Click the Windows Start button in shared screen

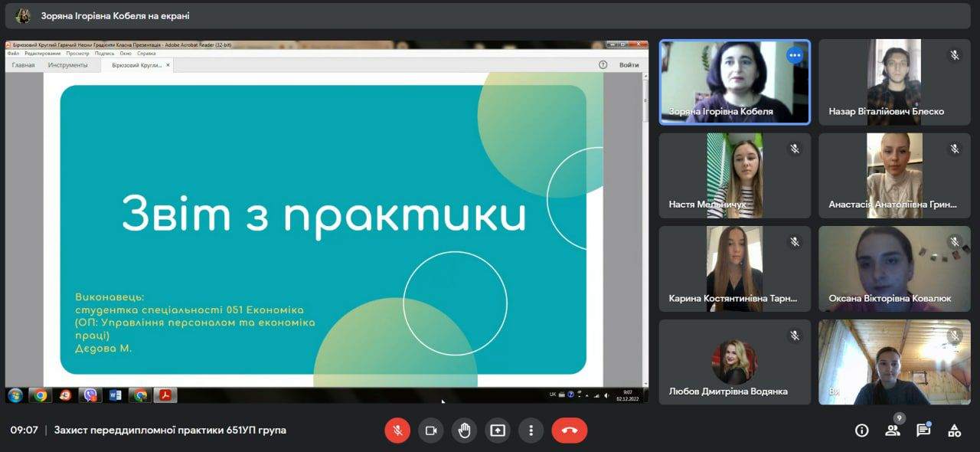15,395
